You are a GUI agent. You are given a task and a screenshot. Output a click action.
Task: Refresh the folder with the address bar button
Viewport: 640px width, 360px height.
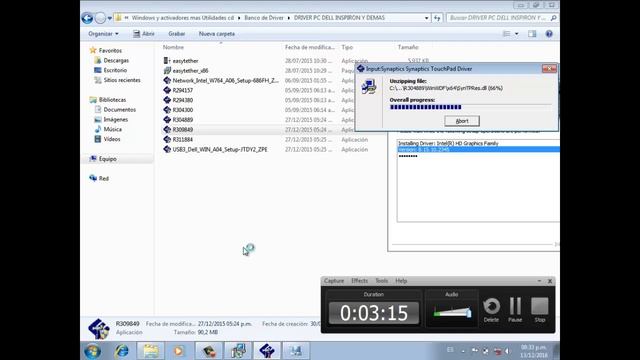tap(437, 18)
